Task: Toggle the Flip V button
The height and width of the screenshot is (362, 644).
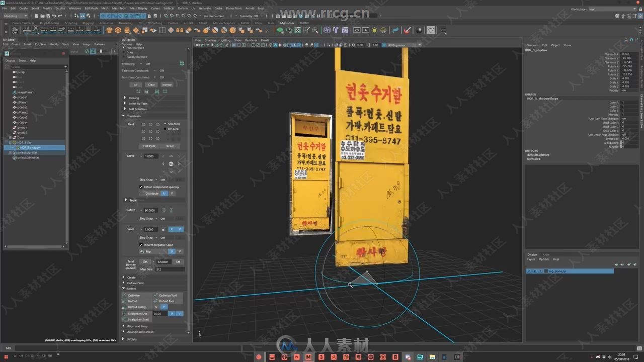Action: point(180,251)
